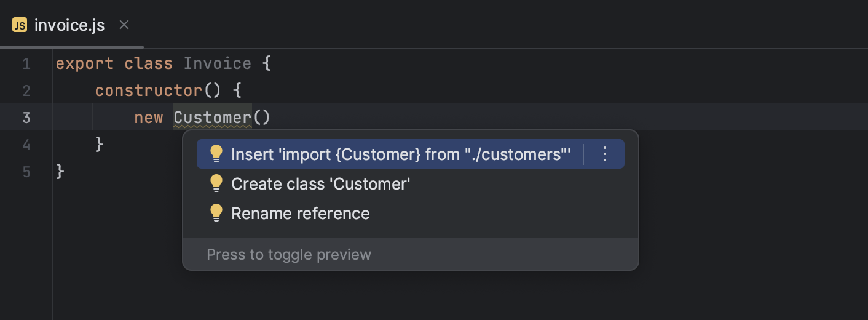
Task: Click line number 5 in the gutter
Action: point(26,172)
